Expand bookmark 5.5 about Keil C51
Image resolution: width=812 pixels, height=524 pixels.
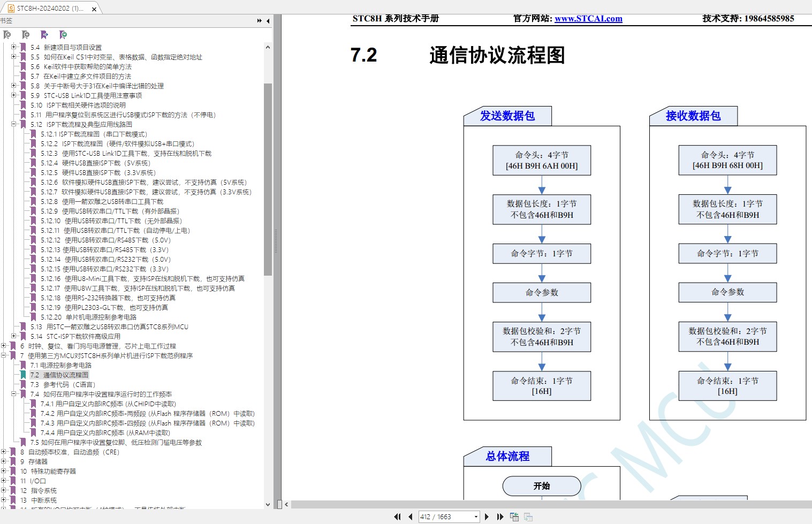(14, 57)
